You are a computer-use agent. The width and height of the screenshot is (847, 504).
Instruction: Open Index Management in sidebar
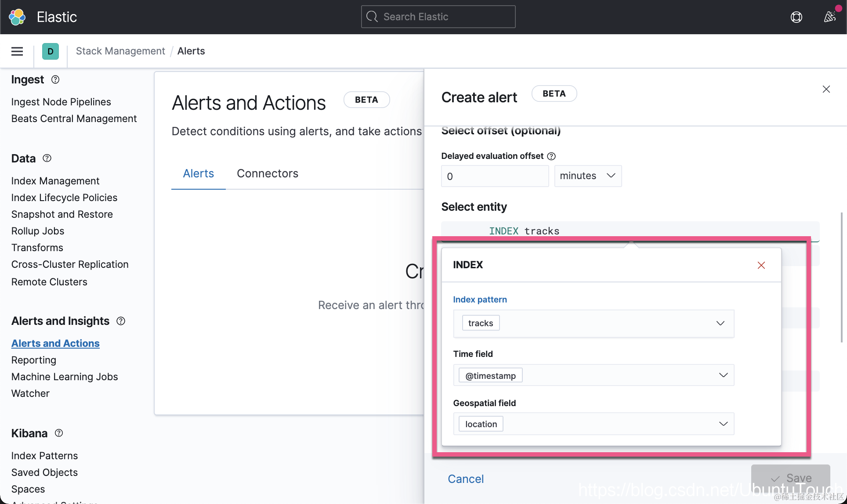[55, 181]
